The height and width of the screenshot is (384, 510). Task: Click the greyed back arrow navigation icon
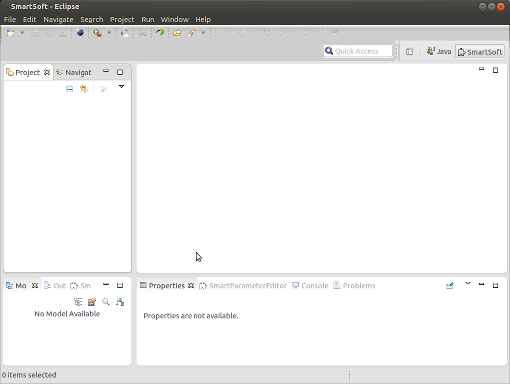[x=281, y=33]
